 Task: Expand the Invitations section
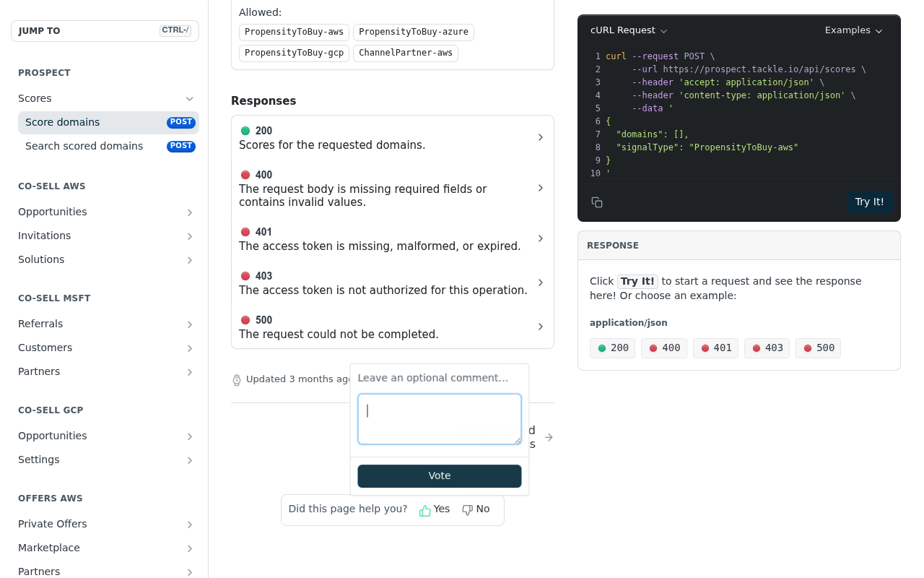tap(190, 236)
